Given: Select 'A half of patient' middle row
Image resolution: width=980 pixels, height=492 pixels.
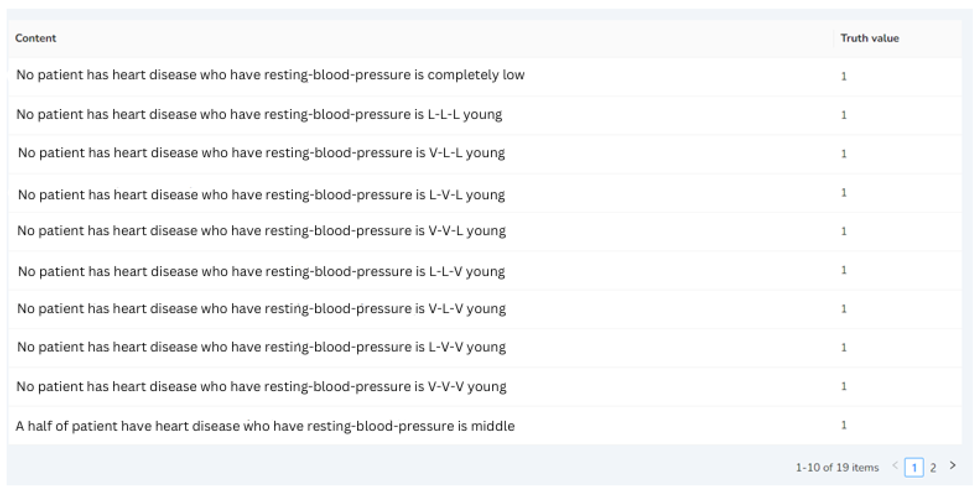Looking at the screenshot, I should click(265, 426).
